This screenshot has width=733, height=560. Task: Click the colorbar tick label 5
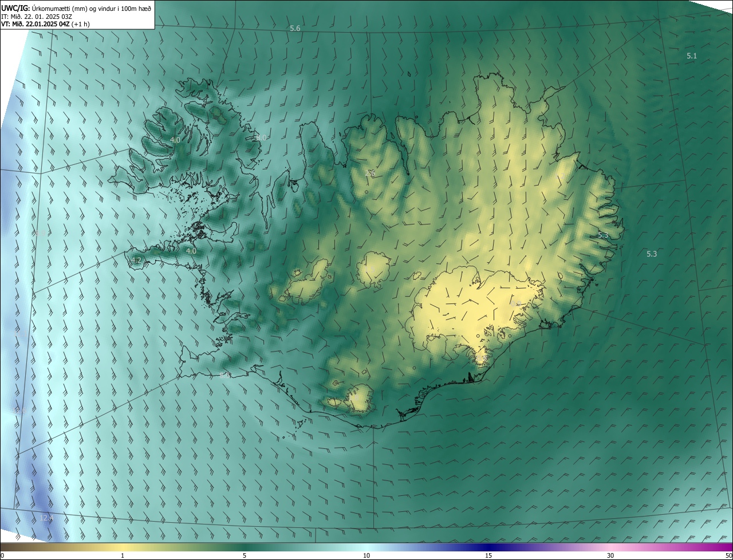(x=245, y=555)
